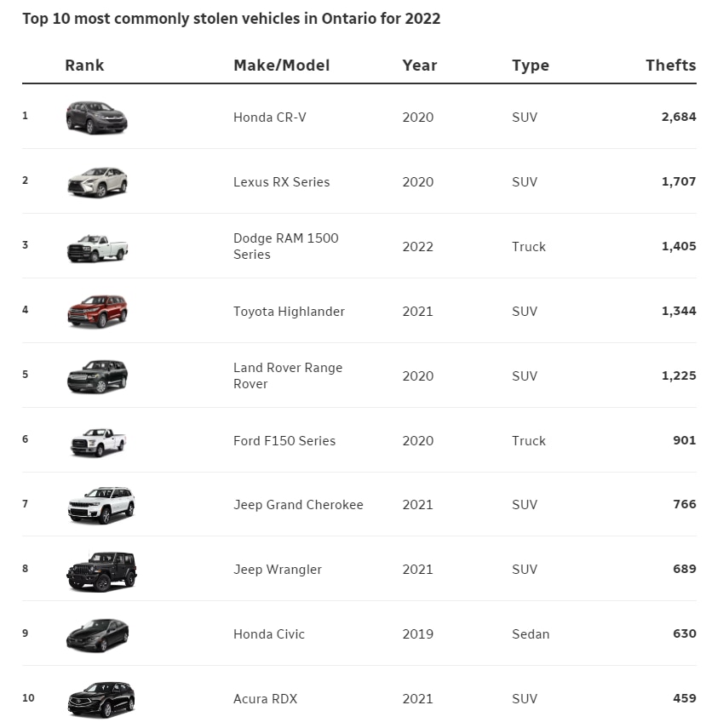Sort by the Rank column header
This screenshot has width=706, height=728.
click(x=84, y=66)
